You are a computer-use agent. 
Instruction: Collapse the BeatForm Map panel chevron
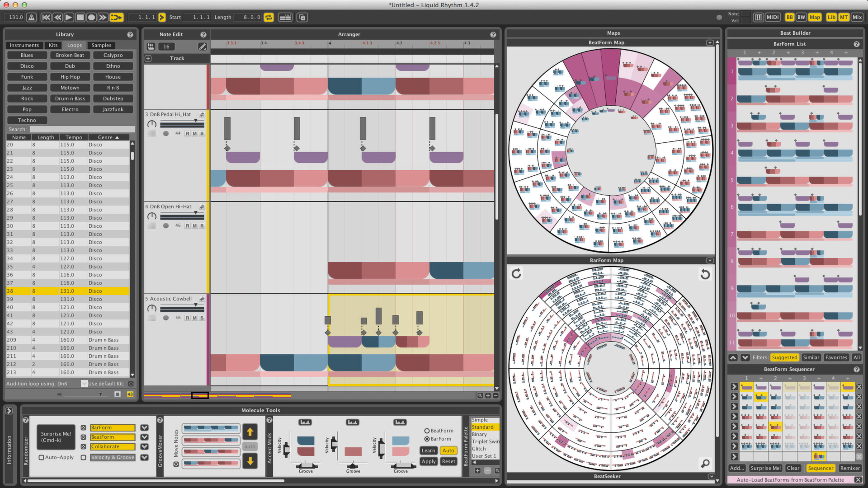[710, 42]
